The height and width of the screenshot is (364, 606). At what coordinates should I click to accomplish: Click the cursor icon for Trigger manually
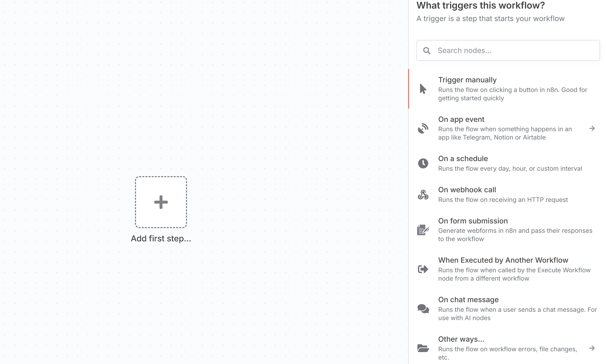click(423, 89)
